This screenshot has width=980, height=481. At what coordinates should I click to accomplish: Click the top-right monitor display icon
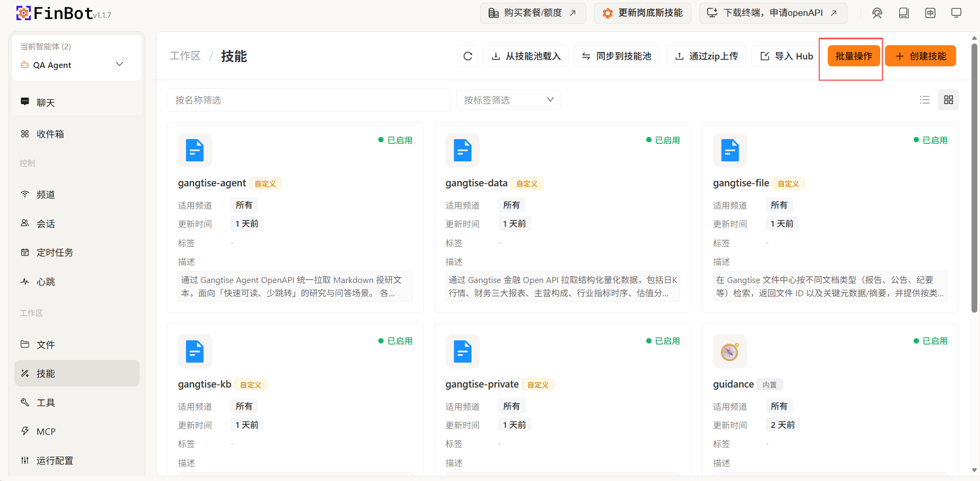[x=956, y=13]
